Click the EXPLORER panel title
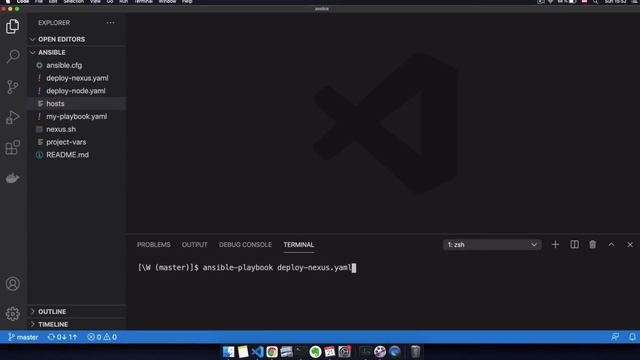This screenshot has width=640, height=360. point(54,23)
